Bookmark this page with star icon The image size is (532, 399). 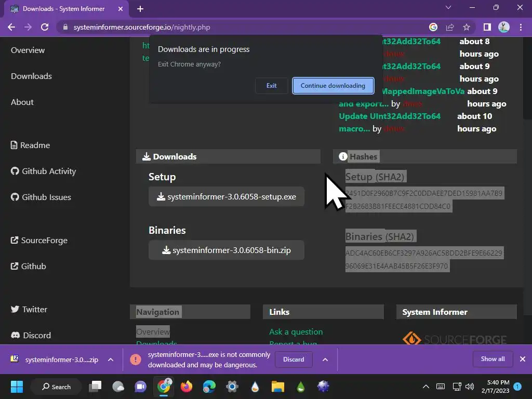tap(467, 27)
